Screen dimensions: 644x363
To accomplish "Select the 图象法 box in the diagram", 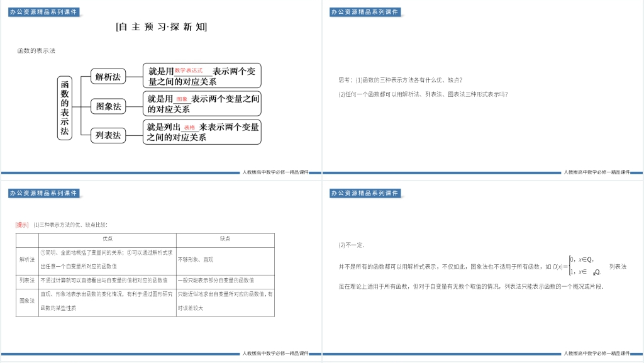I will coord(108,106).
